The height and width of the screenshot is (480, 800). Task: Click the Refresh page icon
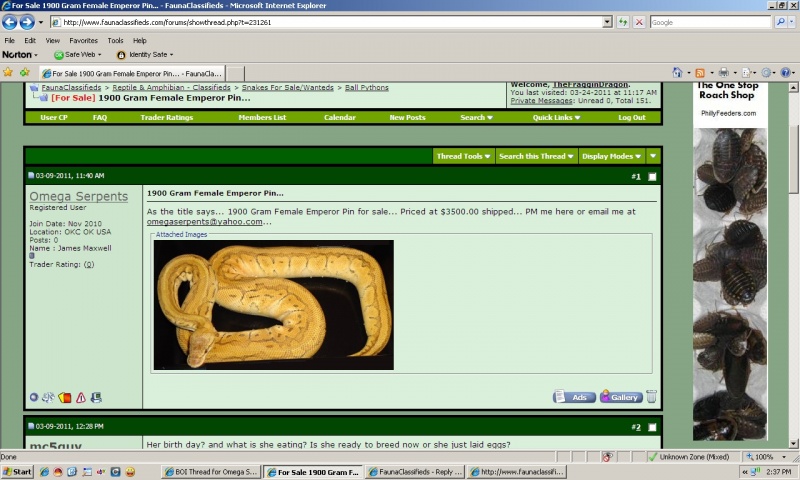(x=622, y=22)
